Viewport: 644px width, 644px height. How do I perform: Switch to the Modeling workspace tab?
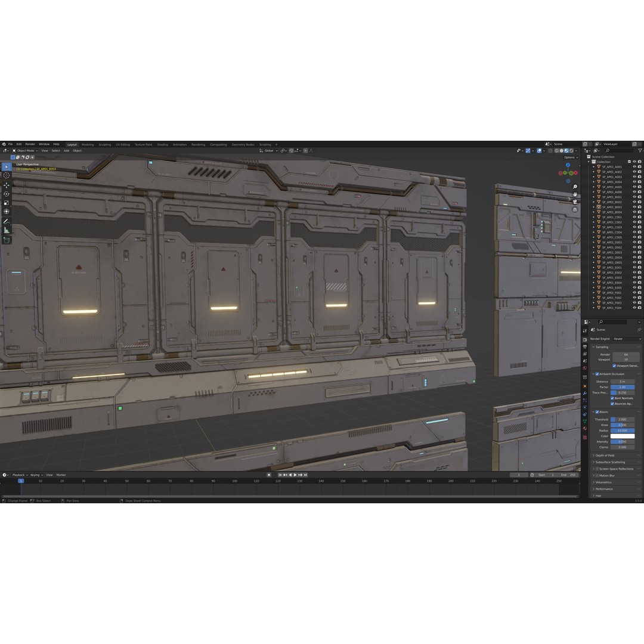(88, 144)
